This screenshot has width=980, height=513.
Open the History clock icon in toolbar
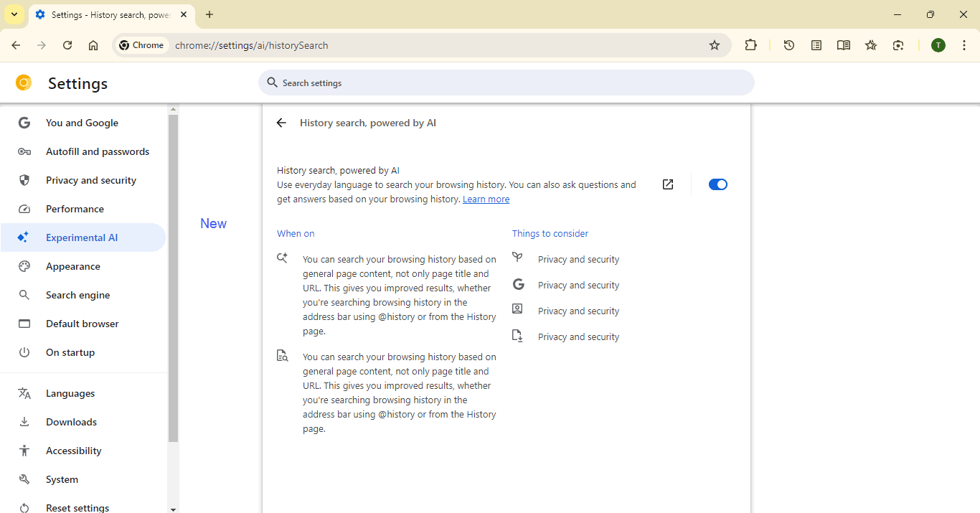789,45
